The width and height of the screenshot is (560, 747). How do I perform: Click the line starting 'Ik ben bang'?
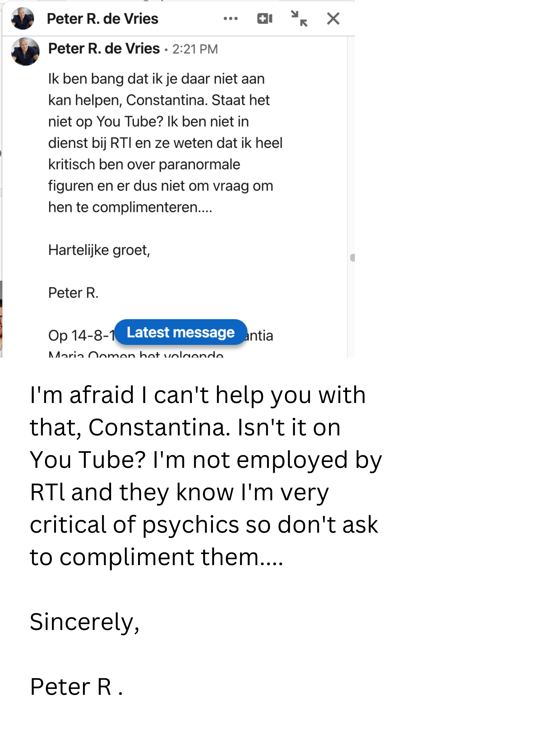coord(156,79)
